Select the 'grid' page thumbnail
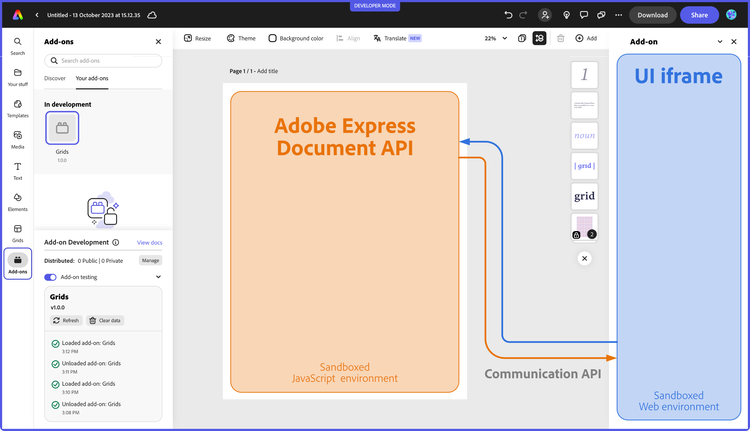 584,196
